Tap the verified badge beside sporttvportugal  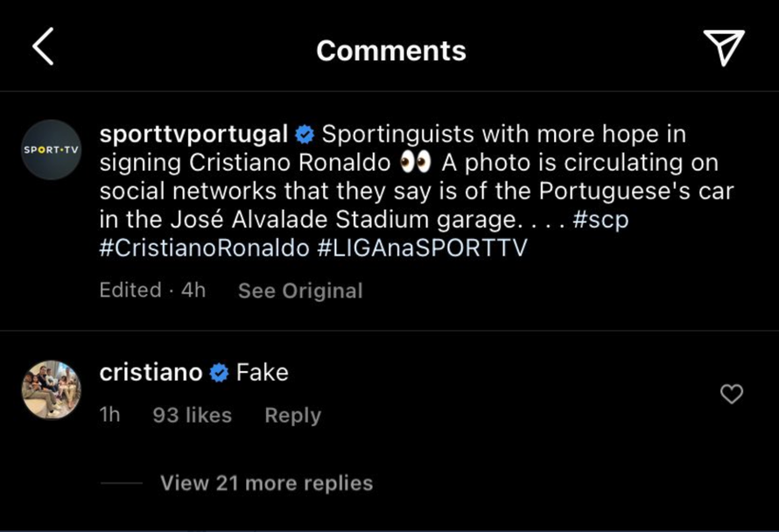[305, 135]
